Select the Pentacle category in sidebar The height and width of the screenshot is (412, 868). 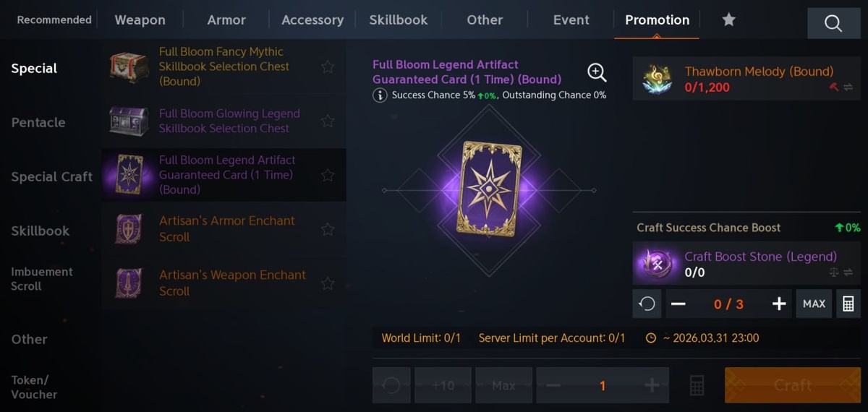[38, 123]
